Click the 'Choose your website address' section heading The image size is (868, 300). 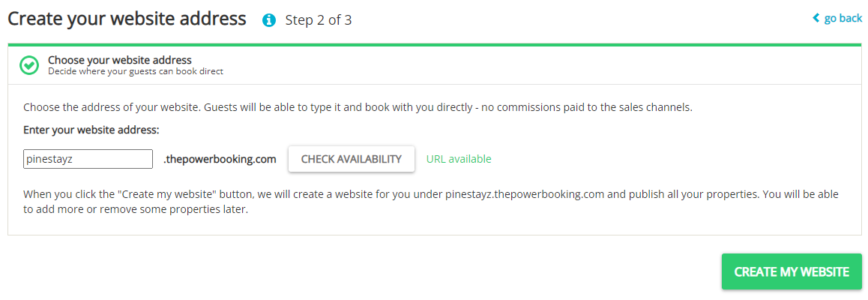point(120,60)
